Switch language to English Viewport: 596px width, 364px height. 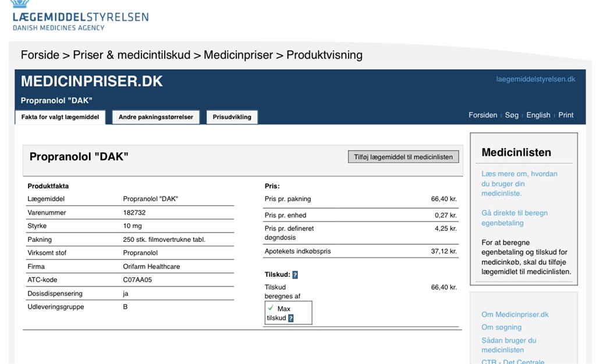pyautogui.click(x=538, y=115)
